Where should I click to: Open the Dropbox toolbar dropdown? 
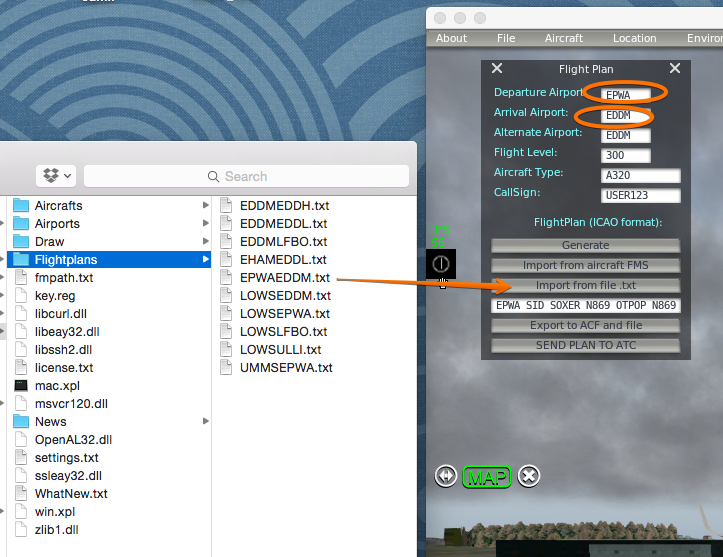(x=56, y=175)
